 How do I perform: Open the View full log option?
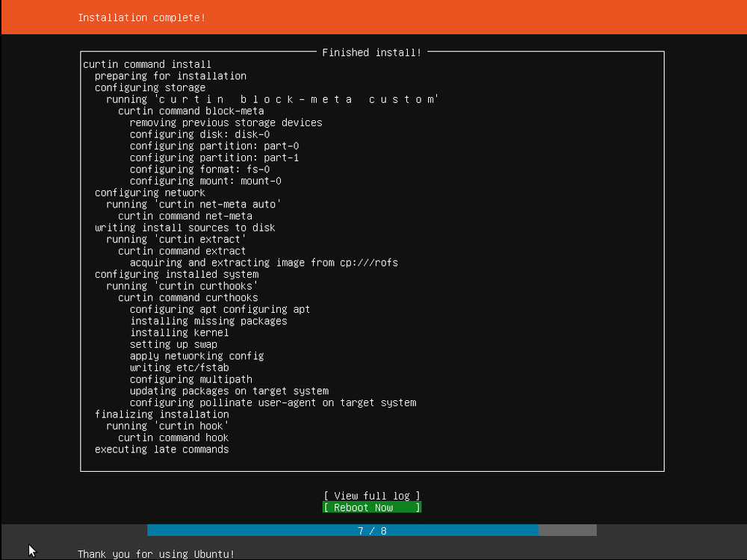click(x=371, y=495)
